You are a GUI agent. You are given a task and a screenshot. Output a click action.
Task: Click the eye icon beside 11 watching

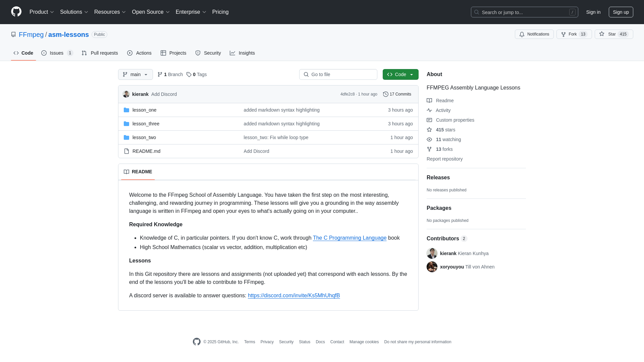pos(429,139)
